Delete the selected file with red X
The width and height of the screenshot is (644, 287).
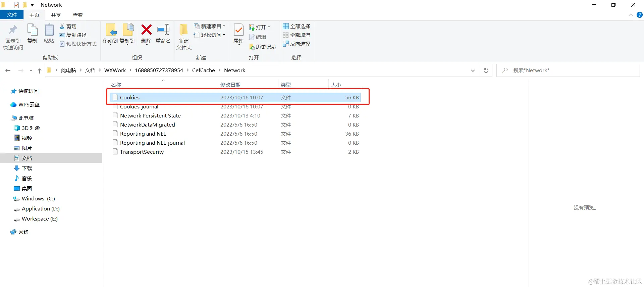click(x=146, y=34)
